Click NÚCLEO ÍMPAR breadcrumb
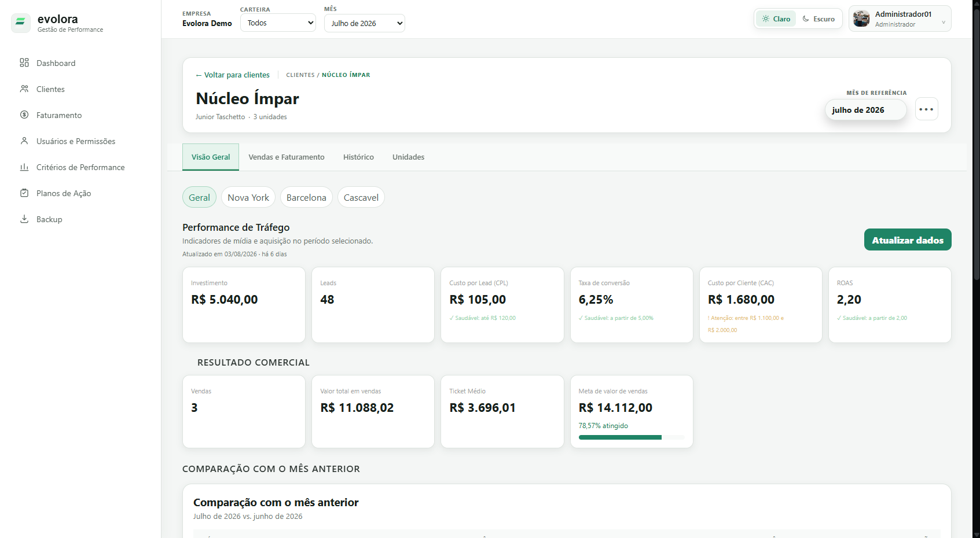This screenshot has height=538, width=980. click(346, 75)
